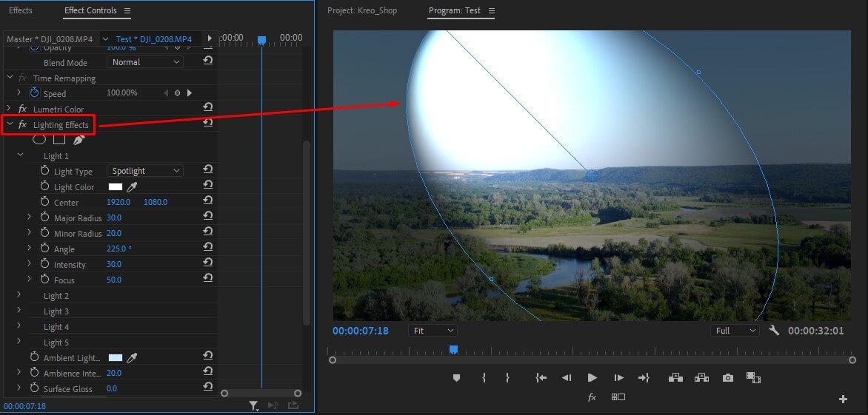Click the Test * DJI_0208.MP4 clip link
This screenshot has width=868, height=415.
154,38
